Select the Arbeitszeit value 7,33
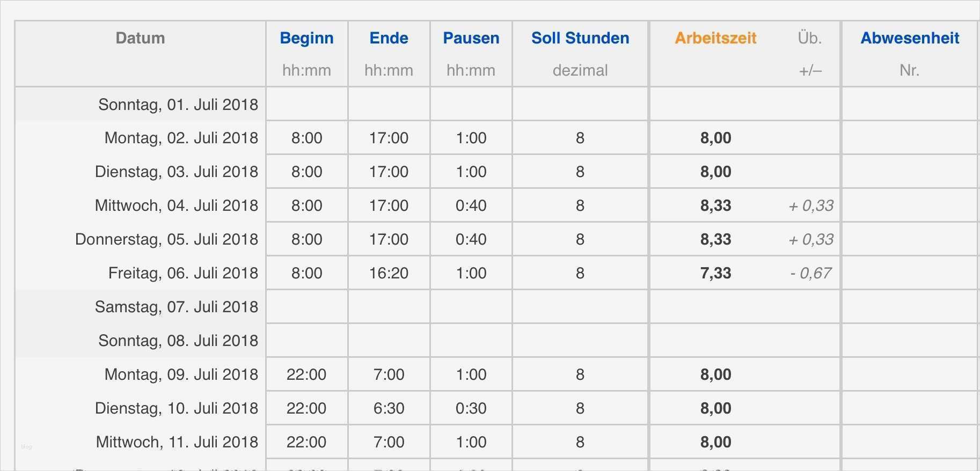980x471 pixels. (715, 273)
